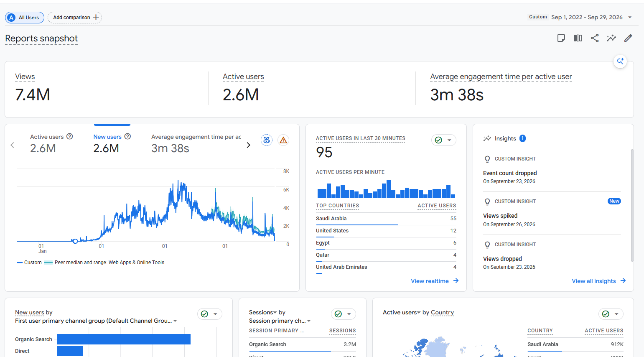This screenshot has height=357, width=644.
Task: Click the Reports snapshot title
Action: pos(41,38)
